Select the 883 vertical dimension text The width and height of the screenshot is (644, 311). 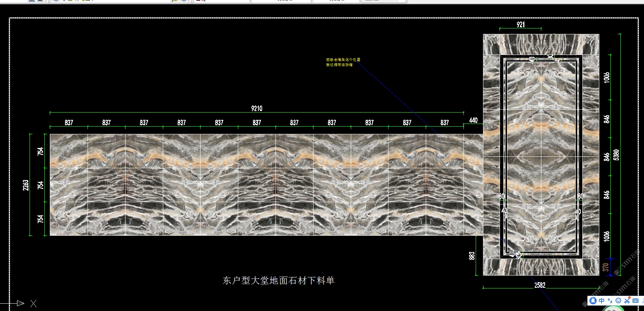(472, 256)
